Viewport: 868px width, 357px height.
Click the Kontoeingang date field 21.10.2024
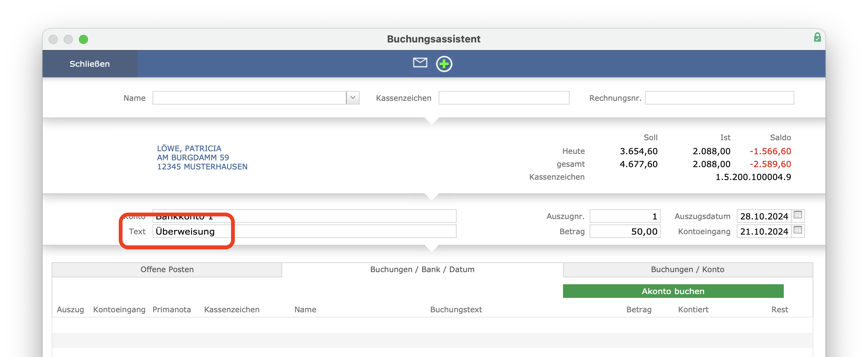click(x=764, y=231)
